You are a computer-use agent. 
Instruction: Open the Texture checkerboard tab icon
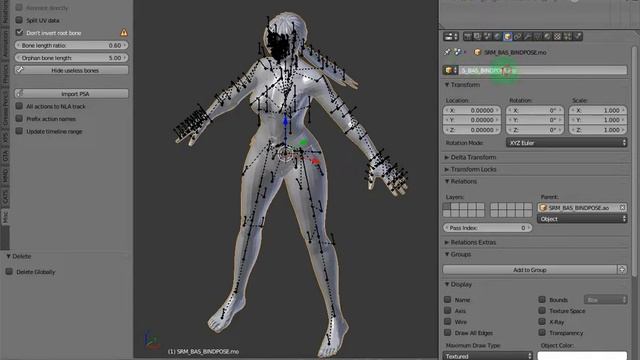558,37
